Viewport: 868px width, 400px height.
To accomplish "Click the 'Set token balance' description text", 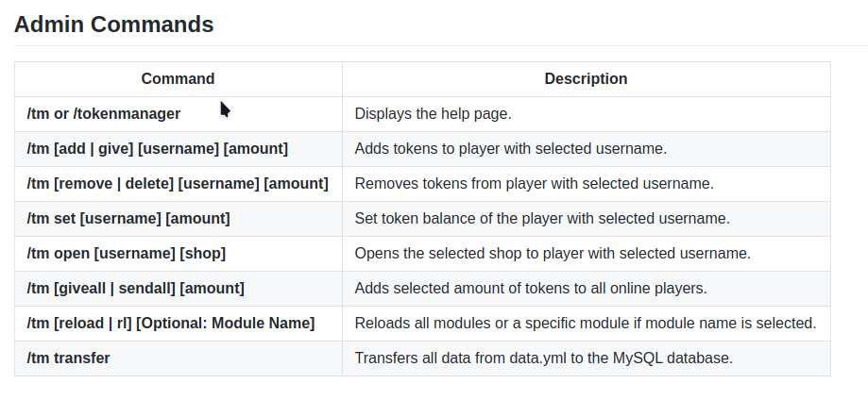I will [x=542, y=219].
